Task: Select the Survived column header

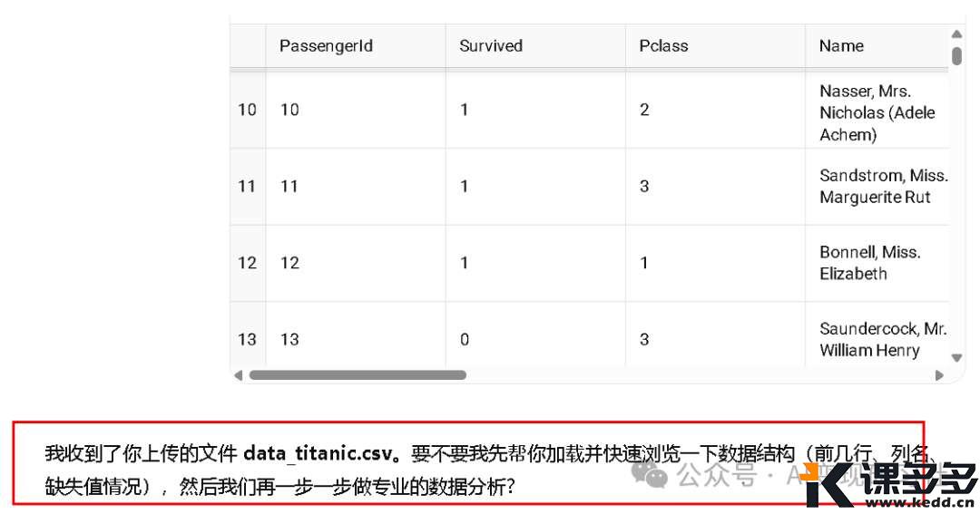Action: pos(491,46)
